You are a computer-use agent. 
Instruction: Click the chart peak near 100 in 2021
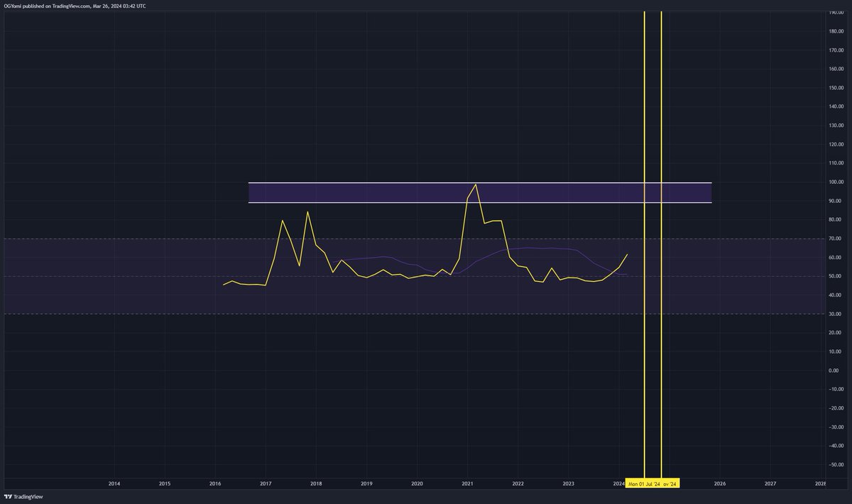coord(476,184)
